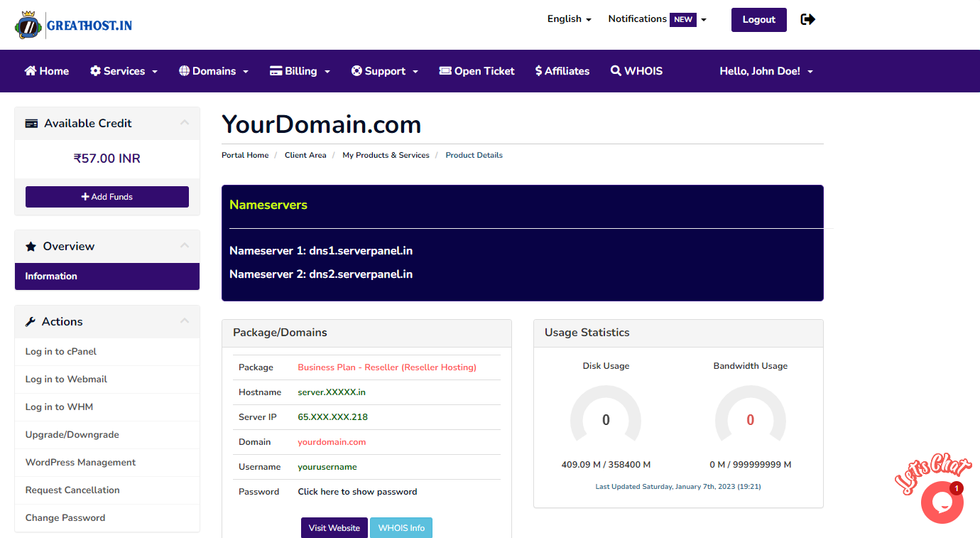
Task: Click the Open Ticket icon
Action: point(445,71)
